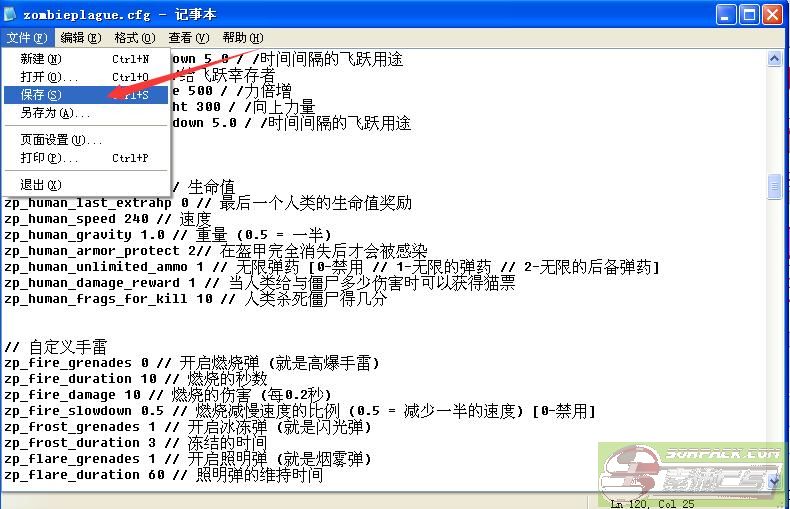The width and height of the screenshot is (790, 509).
Task: Maximize the zombieplague.cfg window
Action: coord(748,14)
